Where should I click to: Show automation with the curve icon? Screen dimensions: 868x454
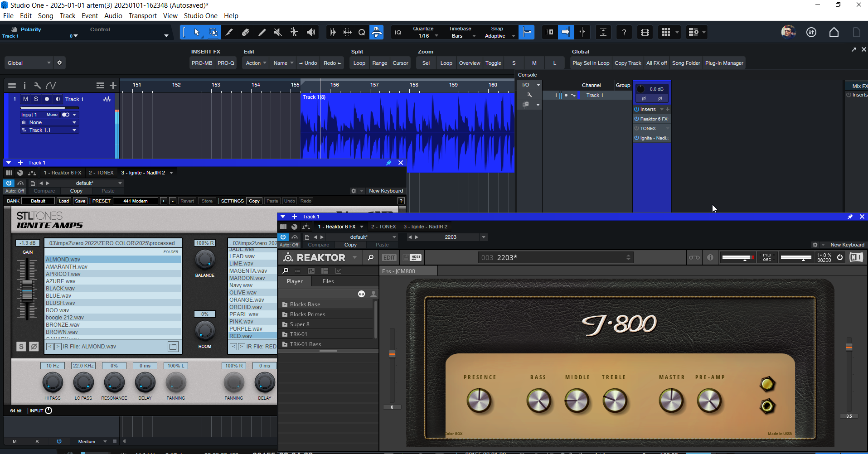click(51, 85)
